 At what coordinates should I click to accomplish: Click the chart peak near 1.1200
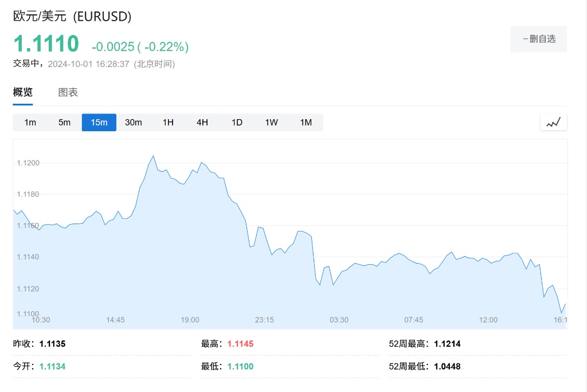point(153,156)
